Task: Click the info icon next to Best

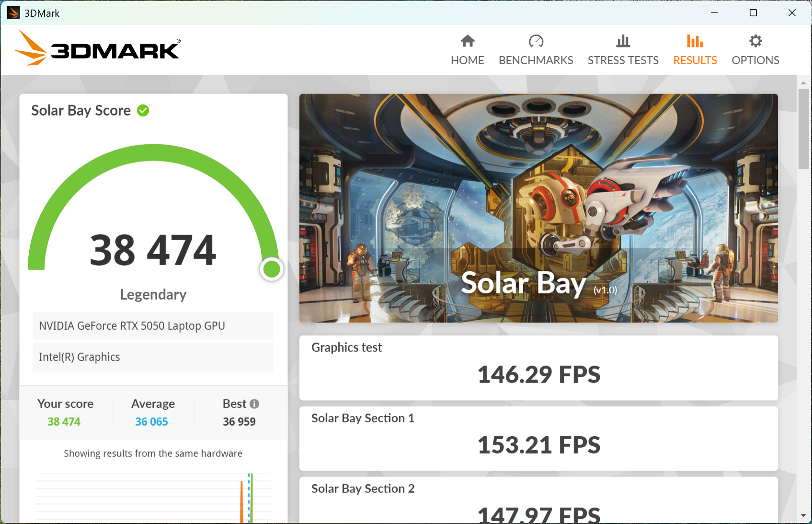Action: pyautogui.click(x=254, y=404)
